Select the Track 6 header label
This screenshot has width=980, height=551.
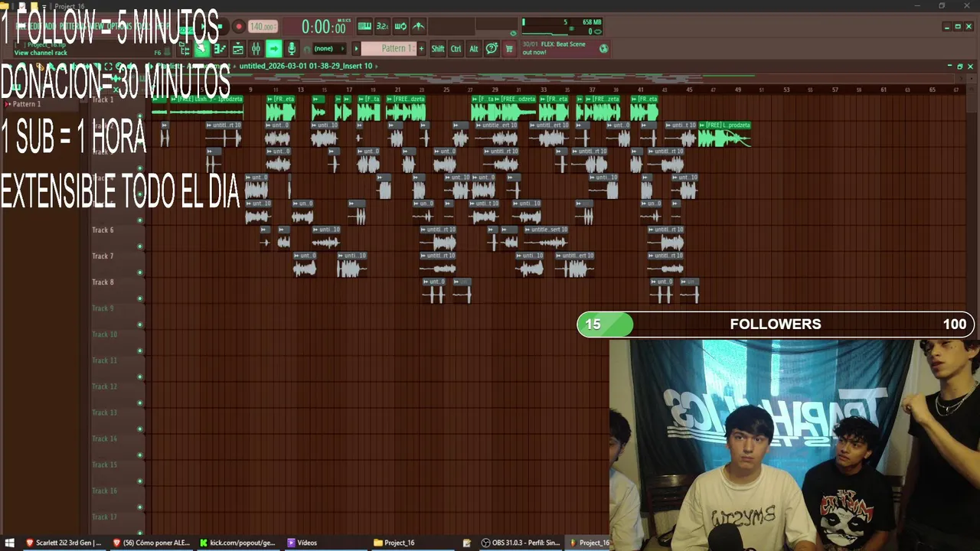103,230
